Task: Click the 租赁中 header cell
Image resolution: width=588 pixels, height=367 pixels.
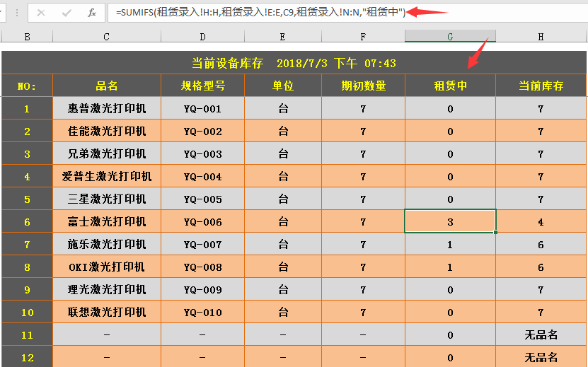Action: point(450,86)
